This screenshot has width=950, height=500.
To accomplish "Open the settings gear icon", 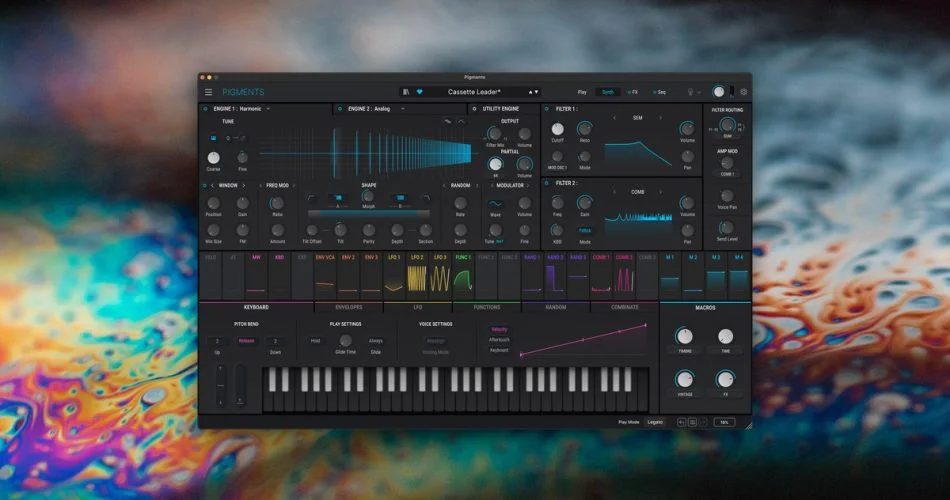I will click(x=743, y=92).
